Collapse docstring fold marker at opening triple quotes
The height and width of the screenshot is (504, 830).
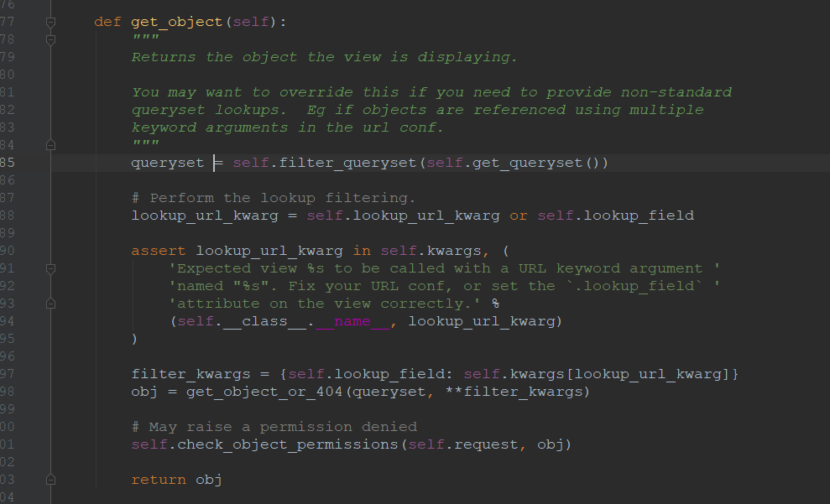pos(51,39)
